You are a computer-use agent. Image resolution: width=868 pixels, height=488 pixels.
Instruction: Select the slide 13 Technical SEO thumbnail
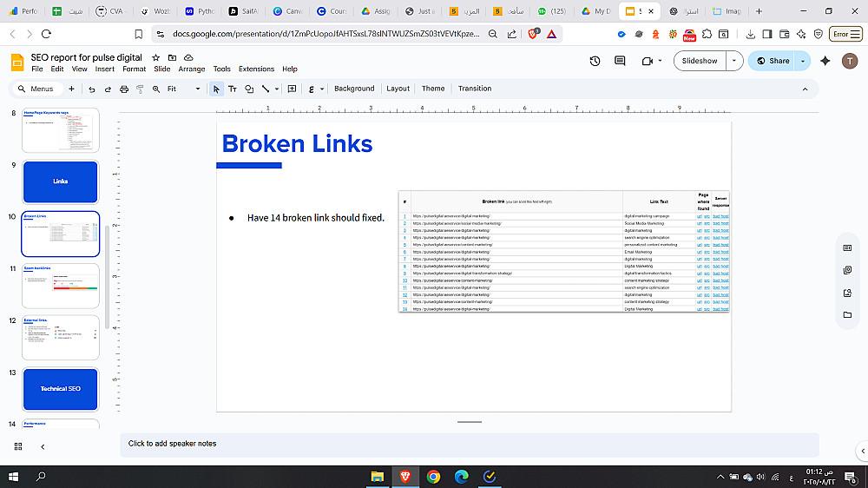point(61,389)
